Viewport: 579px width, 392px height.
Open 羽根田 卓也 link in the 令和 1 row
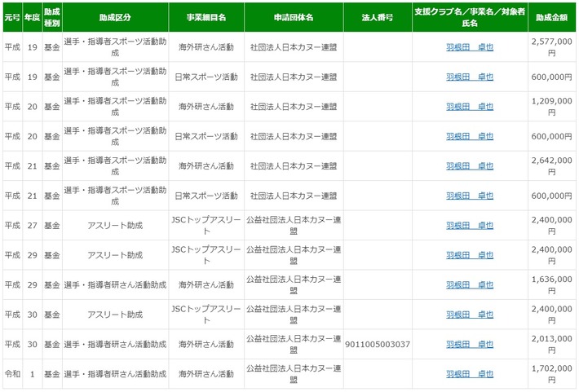tap(470, 374)
